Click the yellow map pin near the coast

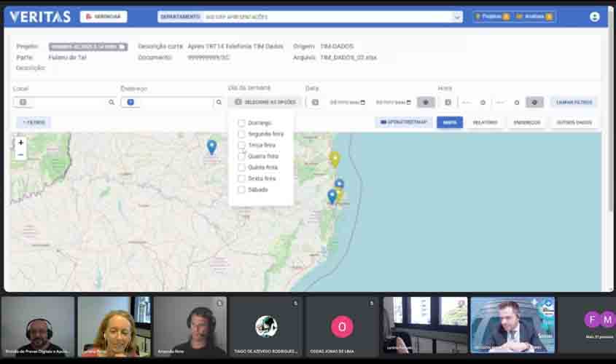[x=335, y=159]
